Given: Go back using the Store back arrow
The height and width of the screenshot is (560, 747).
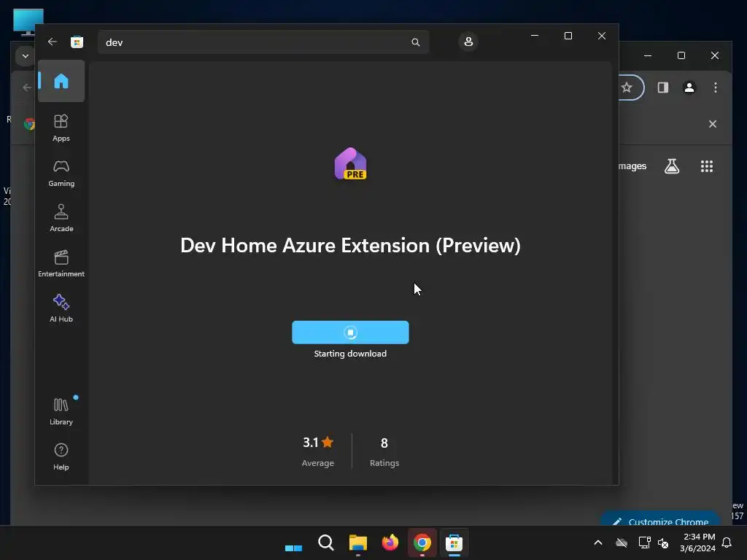Looking at the screenshot, I should [x=53, y=42].
